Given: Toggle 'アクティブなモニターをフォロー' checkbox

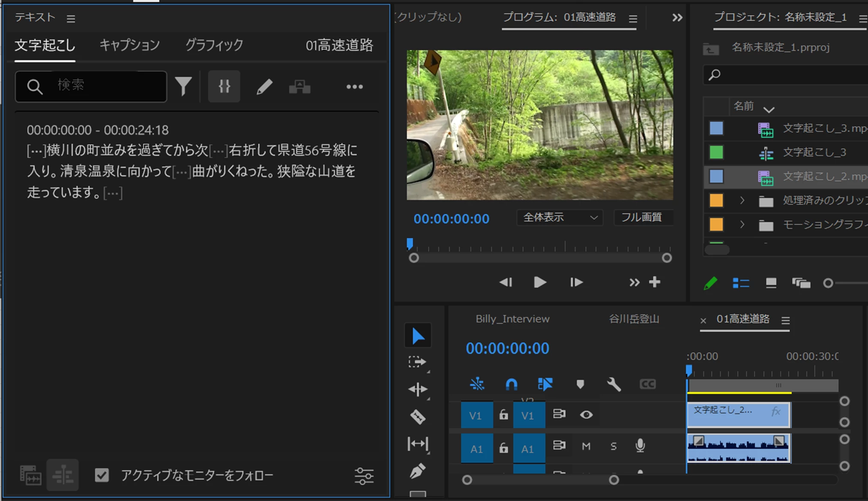Looking at the screenshot, I should (102, 475).
